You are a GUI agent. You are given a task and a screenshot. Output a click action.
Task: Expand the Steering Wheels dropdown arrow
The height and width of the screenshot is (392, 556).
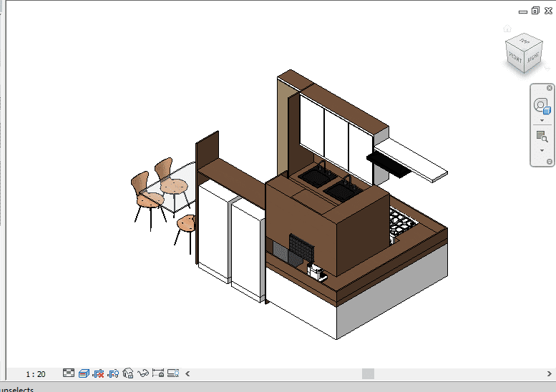[542, 121]
